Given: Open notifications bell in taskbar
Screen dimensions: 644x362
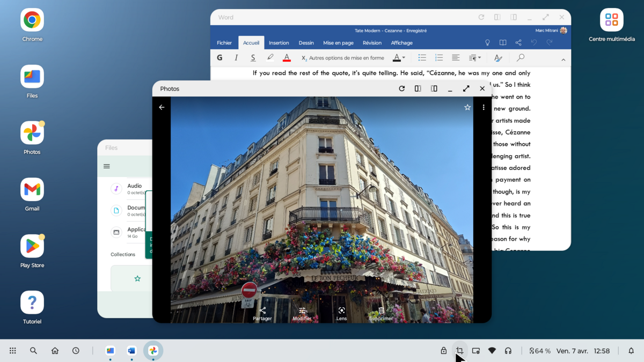Looking at the screenshot, I should click(x=631, y=351).
